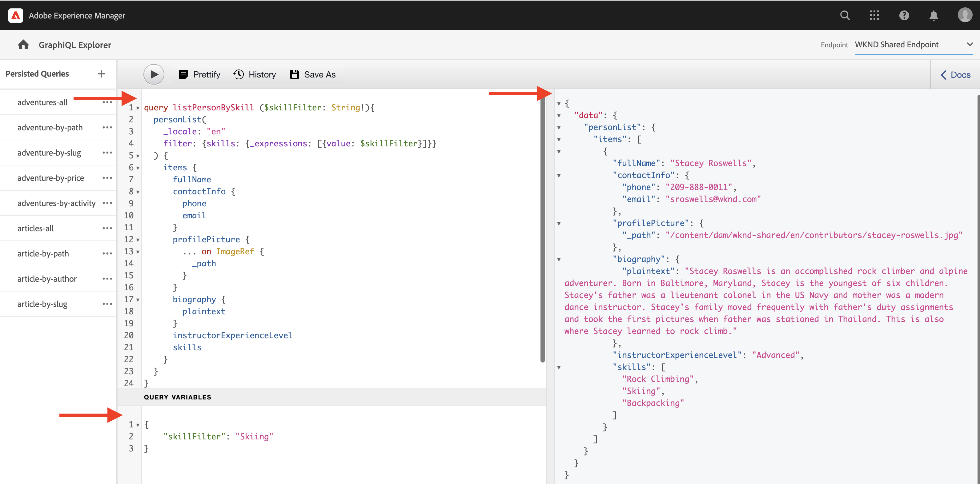Open options menu for adventures-all query
Image resolution: width=980 pixels, height=484 pixels.
click(x=107, y=102)
